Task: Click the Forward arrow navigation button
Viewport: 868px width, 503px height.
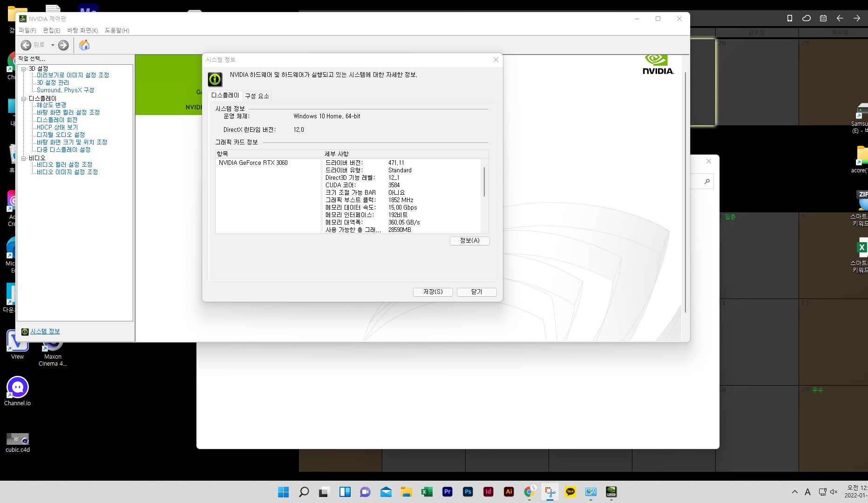Action: (x=63, y=45)
